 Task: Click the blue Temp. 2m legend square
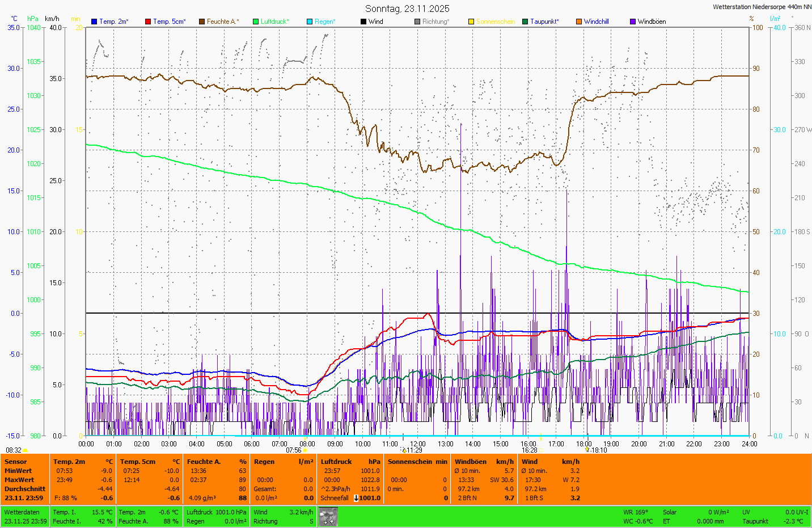tap(94, 22)
